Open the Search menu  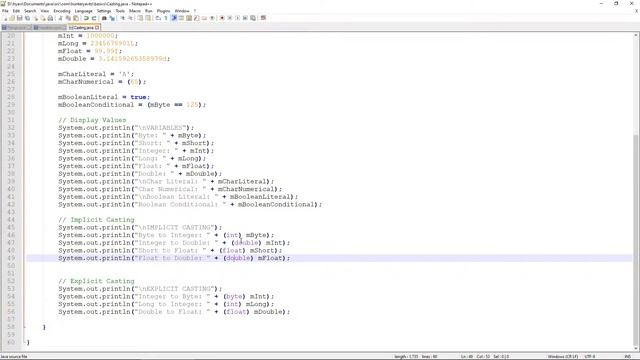pos(30,11)
